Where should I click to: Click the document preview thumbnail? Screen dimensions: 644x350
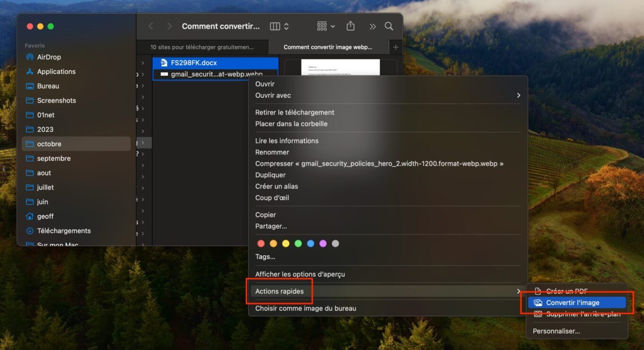[340, 67]
